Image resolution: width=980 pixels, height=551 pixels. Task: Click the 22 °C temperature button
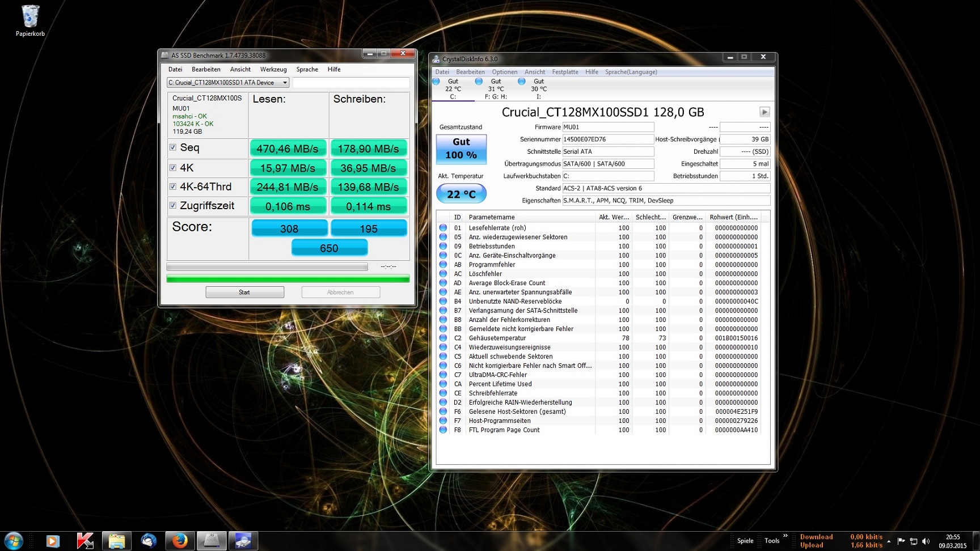pos(461,194)
